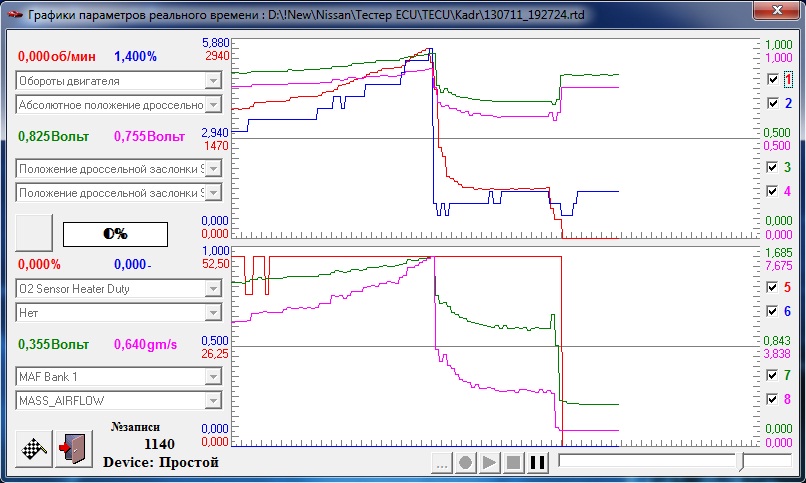Click the exit door icon button
Image resolution: width=806 pixels, height=483 pixels.
74,449
